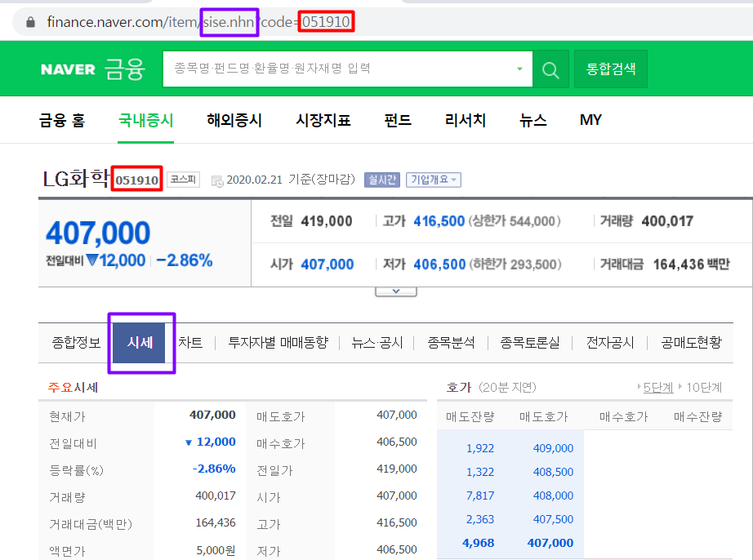Click the address bar lock icon

pos(30,22)
